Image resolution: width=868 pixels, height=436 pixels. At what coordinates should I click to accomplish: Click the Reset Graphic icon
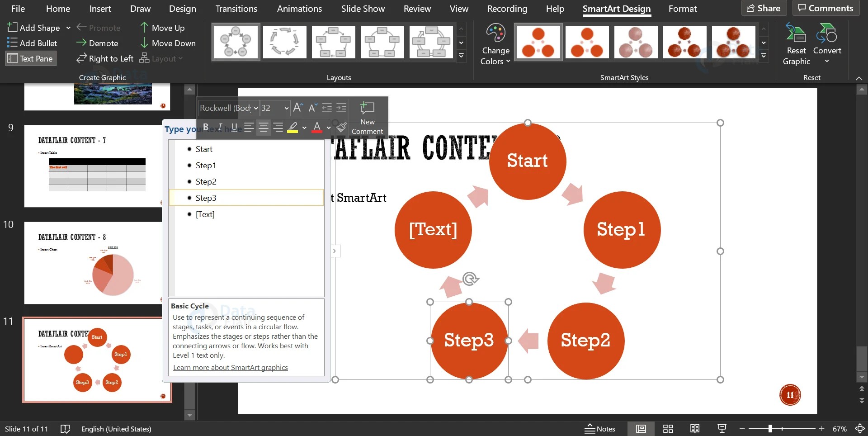pos(796,43)
